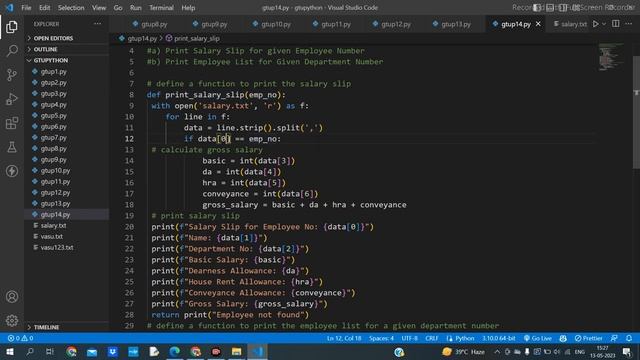The height and width of the screenshot is (360, 640).
Task: Split the editor to the right
Action: coord(616,24)
